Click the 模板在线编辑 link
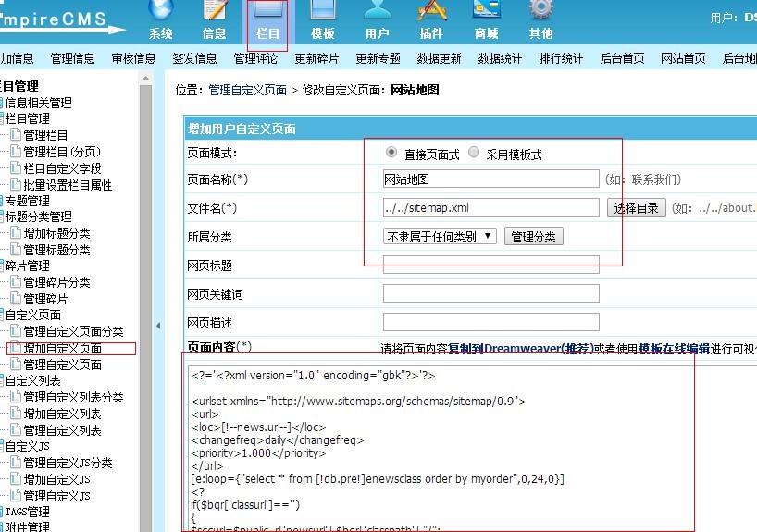Viewport: 757px width, 532px height. pyautogui.click(x=674, y=349)
